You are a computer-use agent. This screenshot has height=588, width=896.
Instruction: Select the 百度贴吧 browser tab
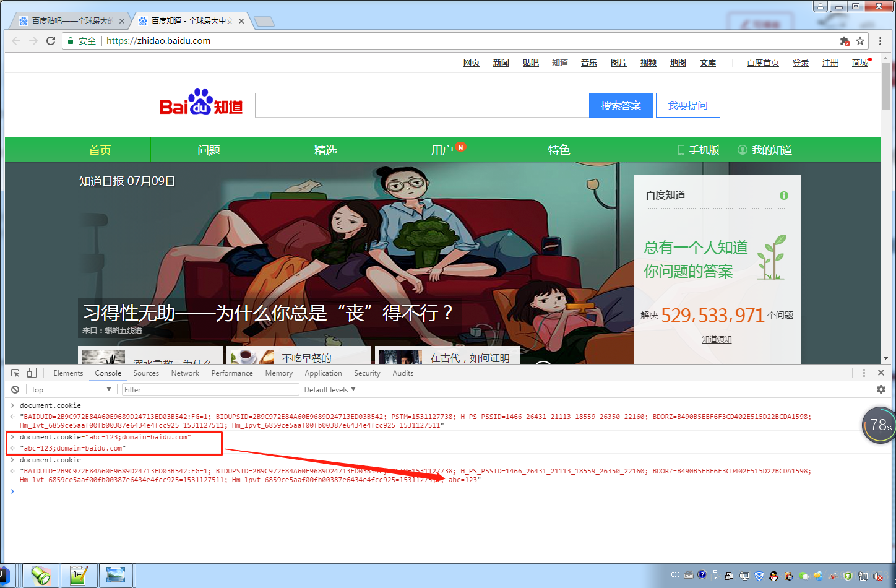[x=68, y=21]
